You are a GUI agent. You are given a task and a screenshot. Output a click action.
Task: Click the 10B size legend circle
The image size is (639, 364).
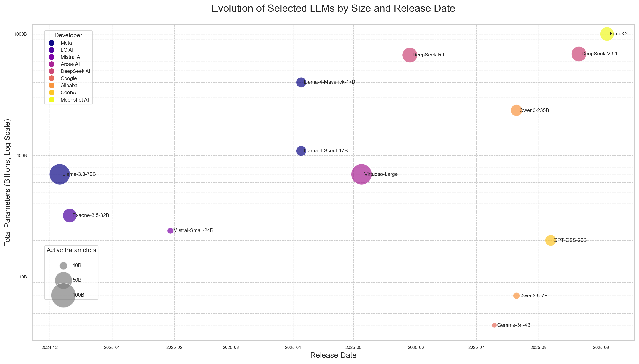[x=64, y=265]
